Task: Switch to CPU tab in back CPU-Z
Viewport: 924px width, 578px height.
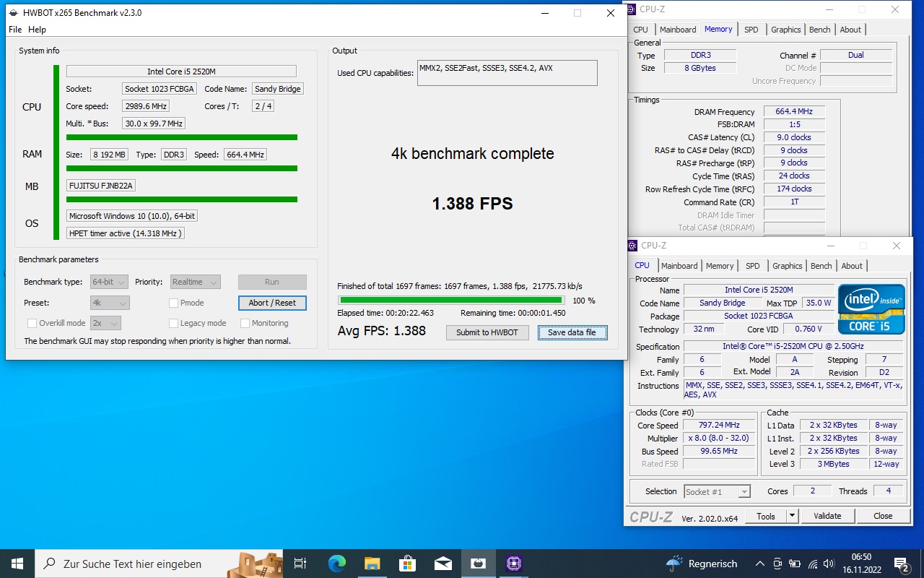Action: point(640,30)
